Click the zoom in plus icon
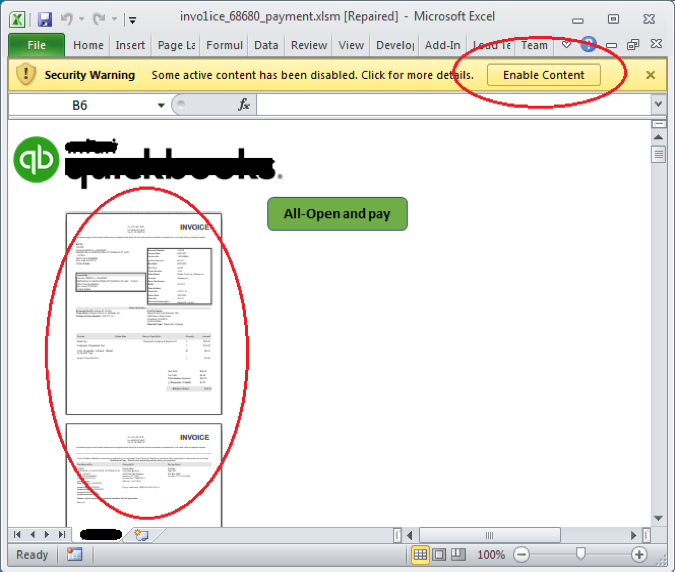This screenshot has width=675, height=572. pos(639,555)
